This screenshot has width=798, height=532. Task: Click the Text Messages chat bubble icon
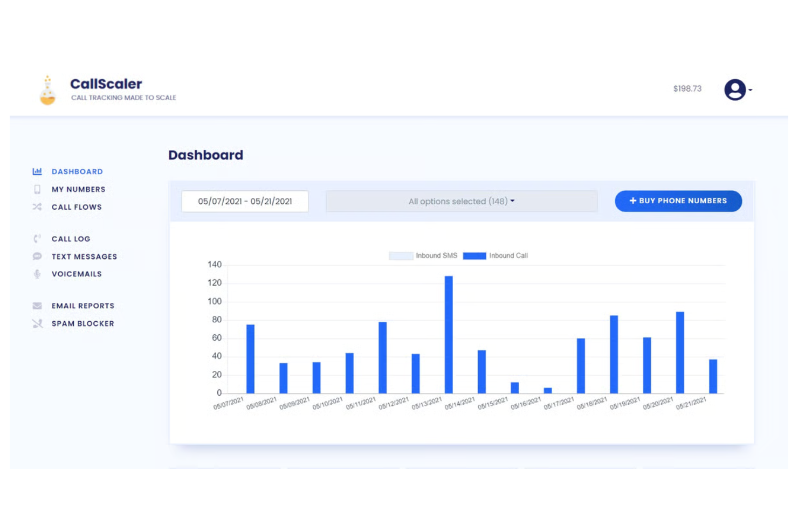pos(37,256)
